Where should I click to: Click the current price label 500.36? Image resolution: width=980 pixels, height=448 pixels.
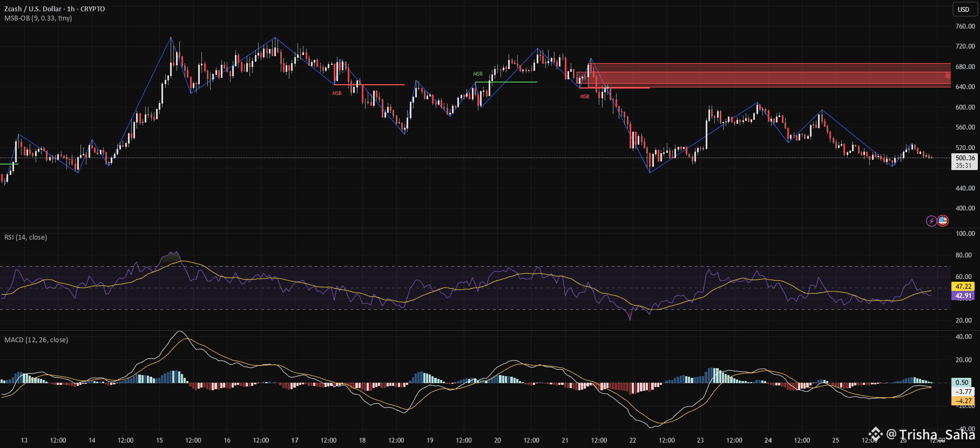964,158
